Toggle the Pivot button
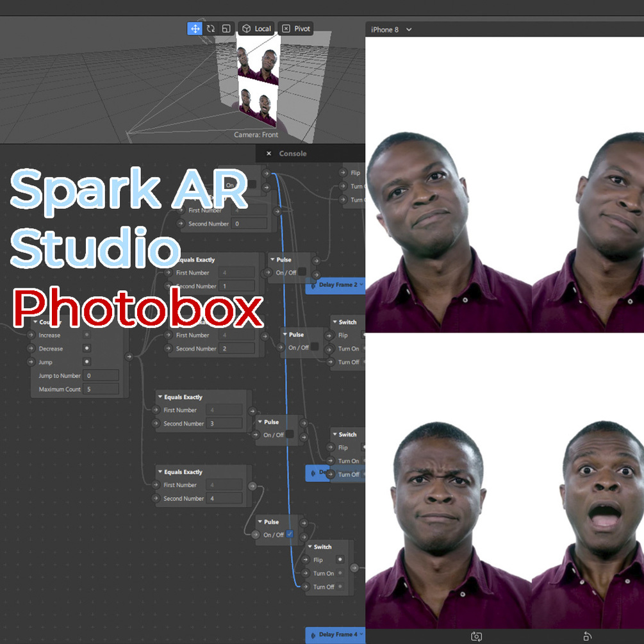 tap(295, 29)
